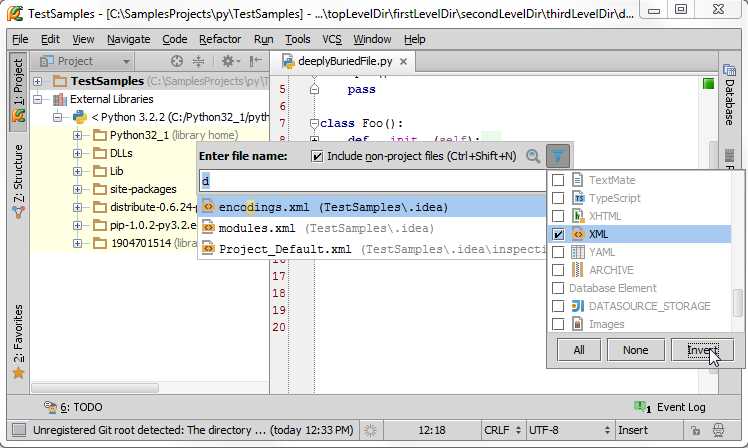The height and width of the screenshot is (448, 748).
Task: Click the Favorites star icon
Action: (x=18, y=373)
